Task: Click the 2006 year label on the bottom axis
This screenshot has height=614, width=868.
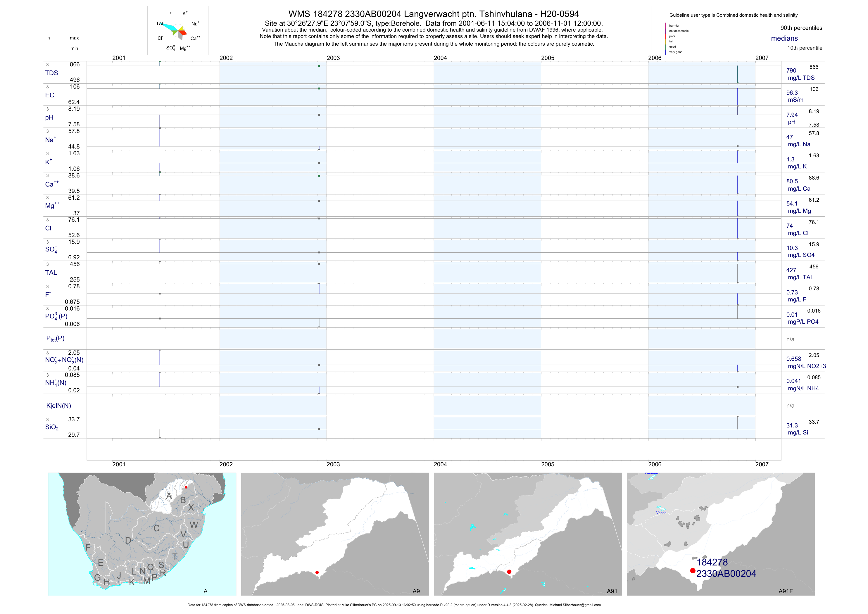Action: pyautogui.click(x=655, y=464)
